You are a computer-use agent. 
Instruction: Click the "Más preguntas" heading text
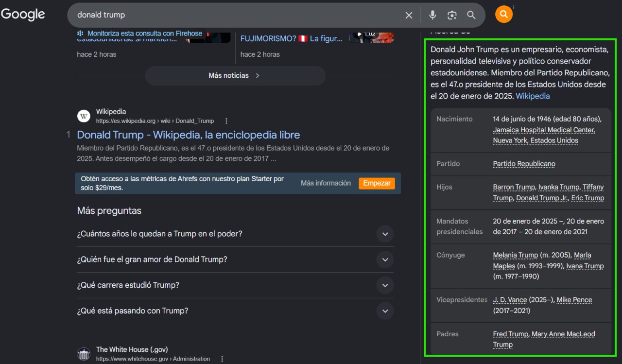pyautogui.click(x=109, y=211)
